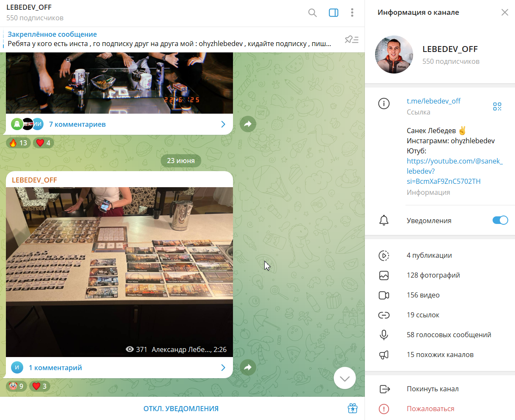Forward the post with 7 comments

(x=248, y=124)
